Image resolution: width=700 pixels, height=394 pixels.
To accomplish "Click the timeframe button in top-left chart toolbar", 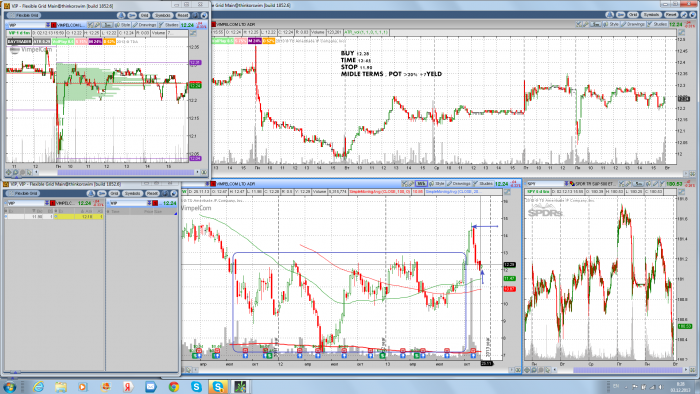I will click(x=107, y=25).
